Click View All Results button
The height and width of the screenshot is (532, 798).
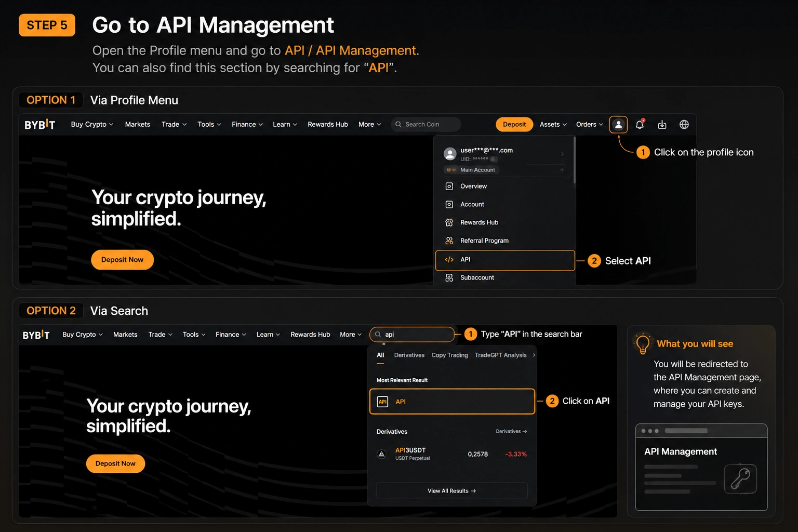coord(452,491)
